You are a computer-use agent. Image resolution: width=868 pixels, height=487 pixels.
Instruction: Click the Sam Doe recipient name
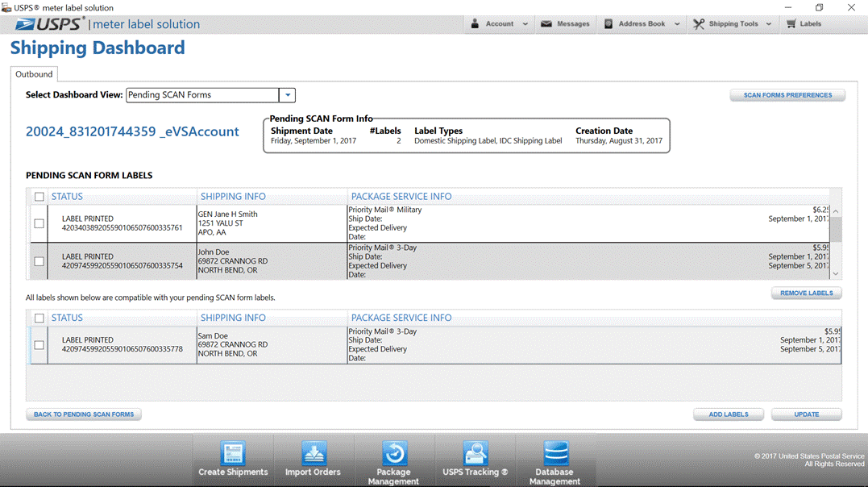coord(213,335)
